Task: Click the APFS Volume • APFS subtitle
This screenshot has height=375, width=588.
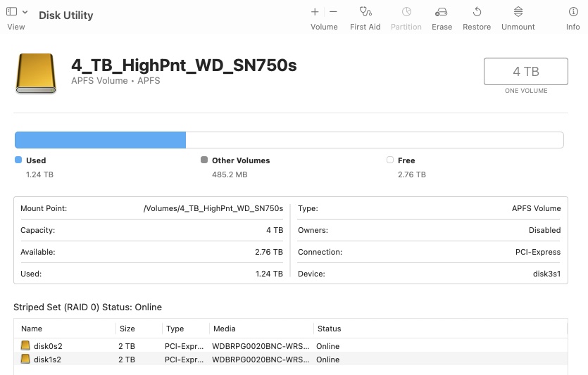Action: point(115,80)
